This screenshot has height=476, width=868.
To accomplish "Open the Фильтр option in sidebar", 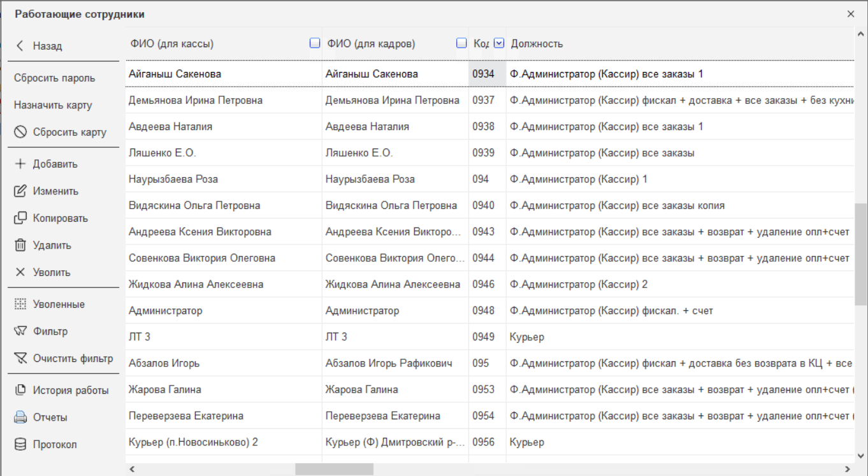I will tap(50, 331).
